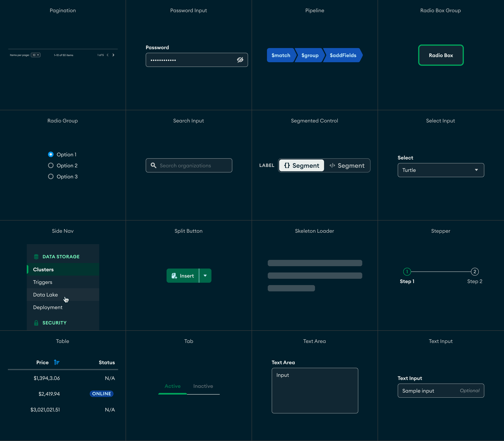Click the next page chevron in pagination

point(113,55)
